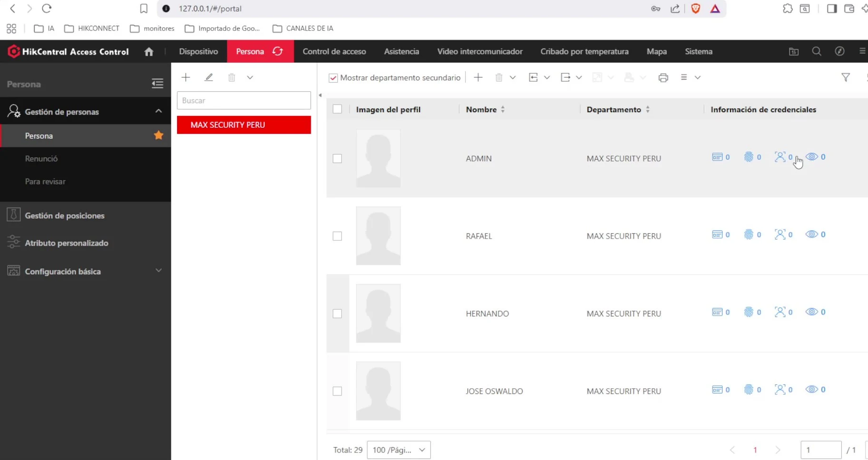Open the 100 /Pág page size dropdown

click(399, 450)
